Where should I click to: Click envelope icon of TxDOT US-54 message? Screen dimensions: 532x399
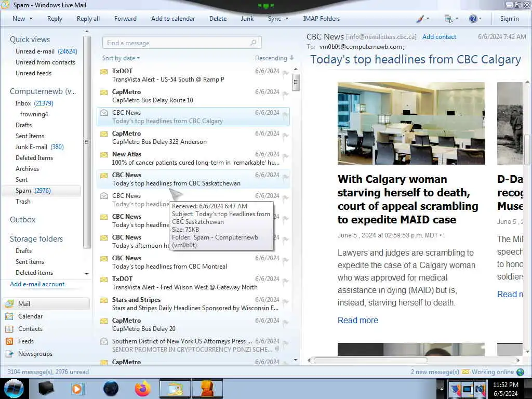tap(104, 72)
